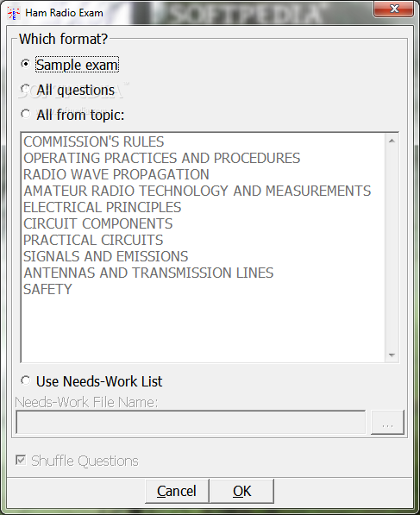Click the topic list scroll down arrow

pos(392,355)
